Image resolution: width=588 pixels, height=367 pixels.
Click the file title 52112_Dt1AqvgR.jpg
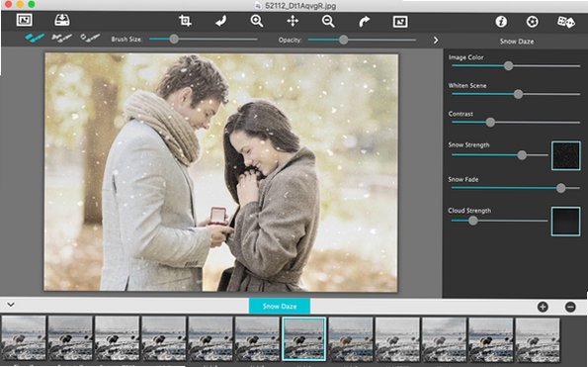tap(300, 6)
